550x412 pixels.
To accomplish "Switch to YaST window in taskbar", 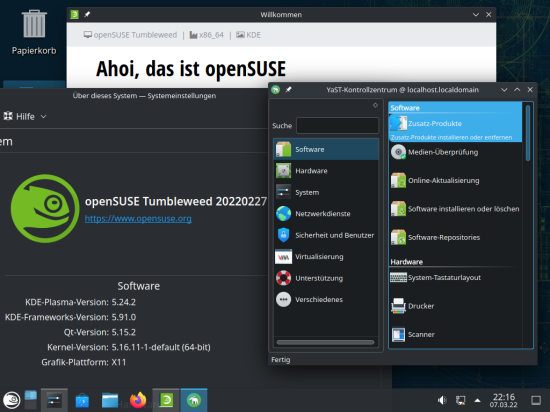I will pyautogui.click(x=194, y=400).
